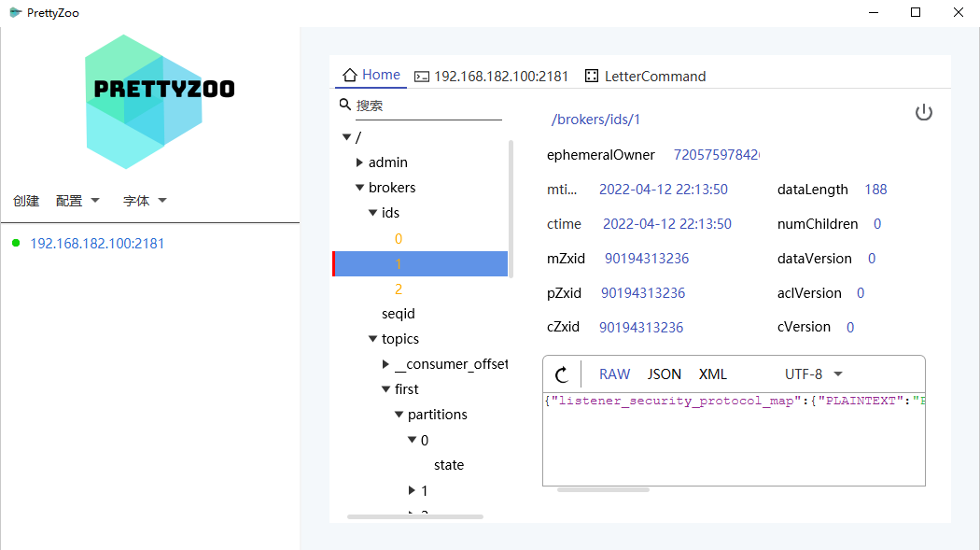
Task: Click the refresh data icon
Action: click(562, 374)
